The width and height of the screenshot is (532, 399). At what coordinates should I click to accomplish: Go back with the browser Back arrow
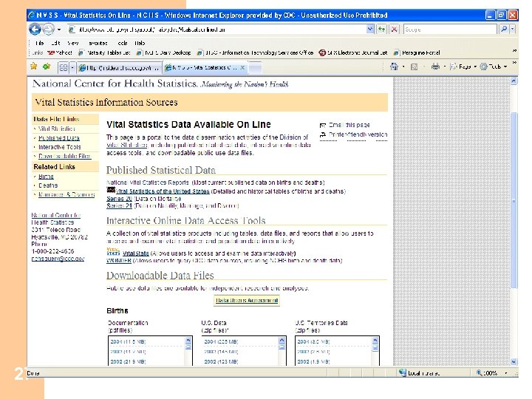coord(35,29)
